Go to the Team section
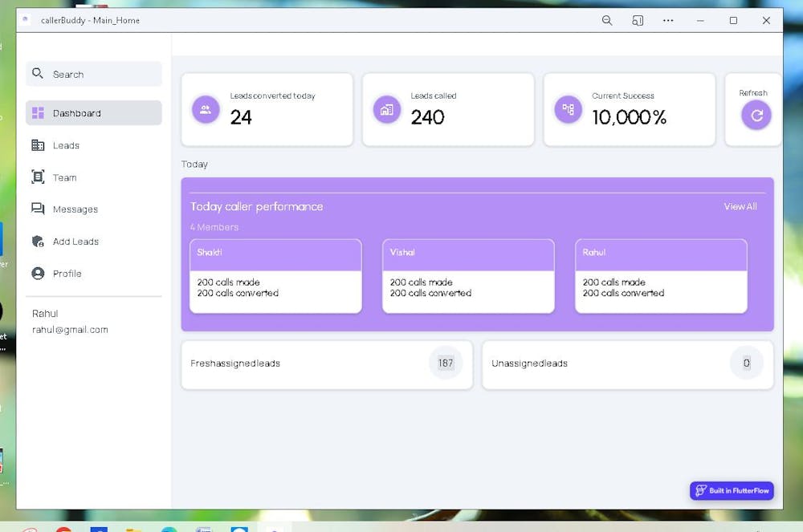The width and height of the screenshot is (803, 532). point(94,177)
